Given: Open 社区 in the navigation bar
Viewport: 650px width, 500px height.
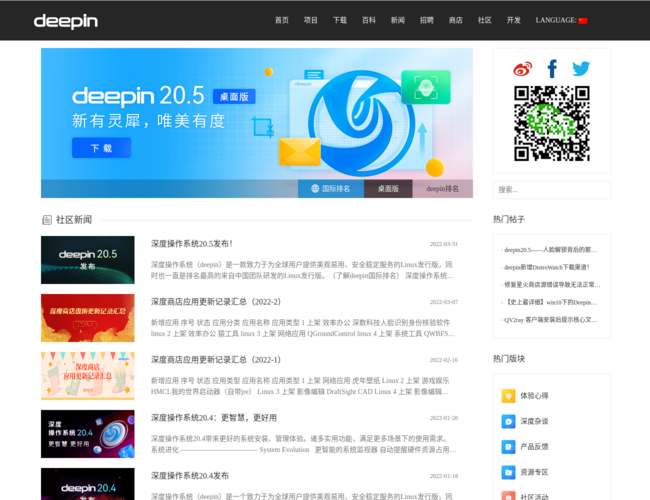Looking at the screenshot, I should click(x=485, y=20).
